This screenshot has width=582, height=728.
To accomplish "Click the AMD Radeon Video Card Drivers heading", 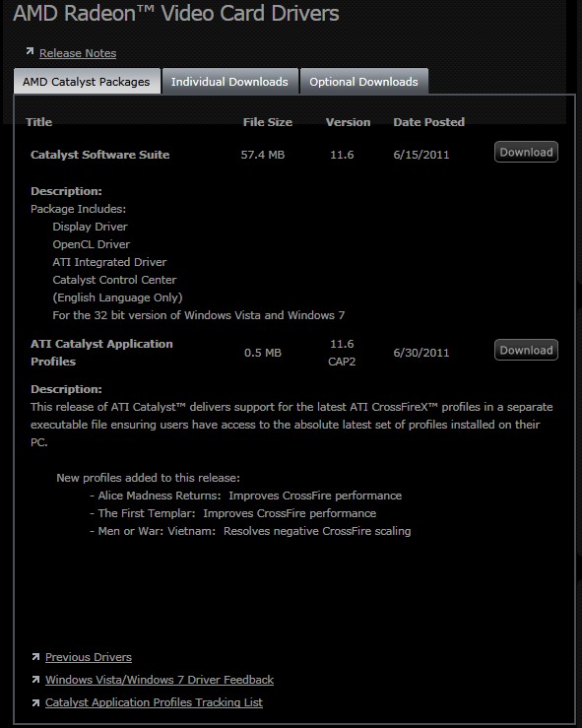I will point(176,13).
